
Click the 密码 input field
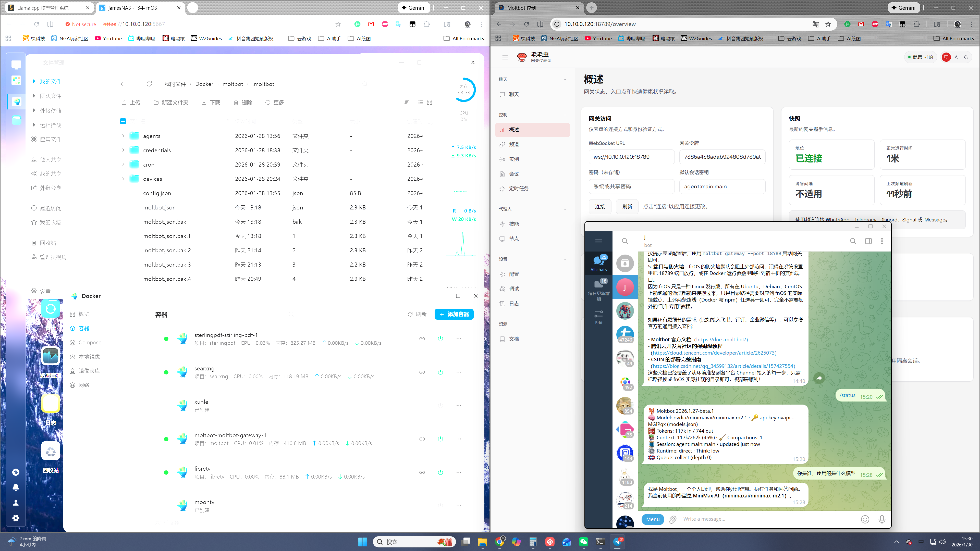[x=631, y=186]
